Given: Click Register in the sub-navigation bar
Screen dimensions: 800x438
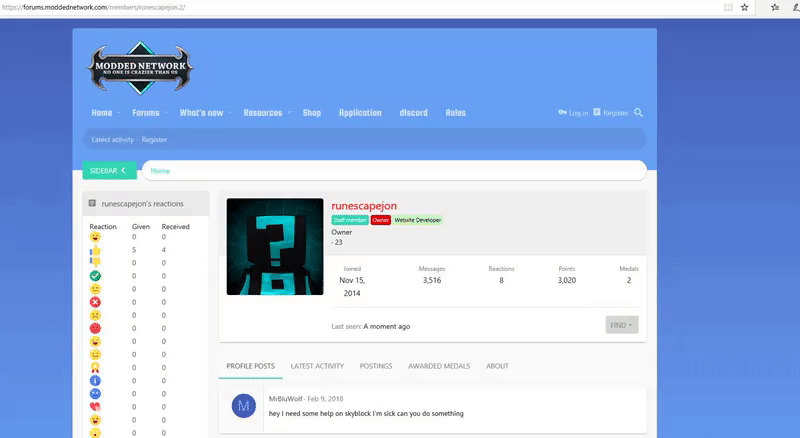Looking at the screenshot, I should (x=154, y=139).
